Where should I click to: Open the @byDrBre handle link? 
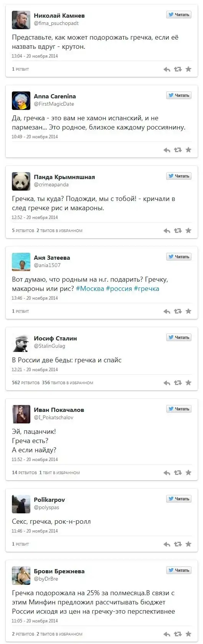point(46,579)
